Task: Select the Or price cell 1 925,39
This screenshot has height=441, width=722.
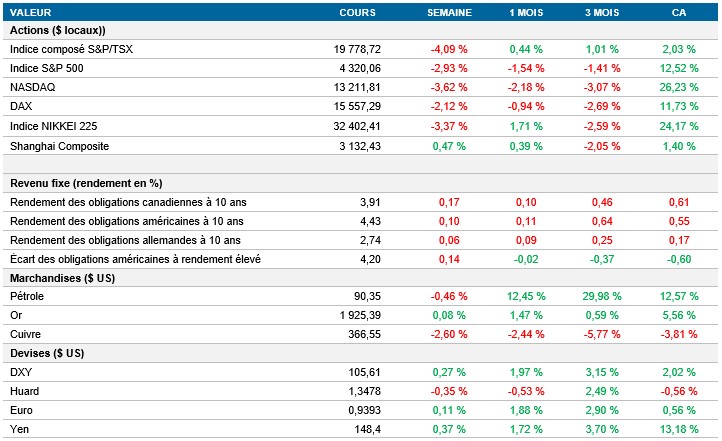Action: [357, 315]
